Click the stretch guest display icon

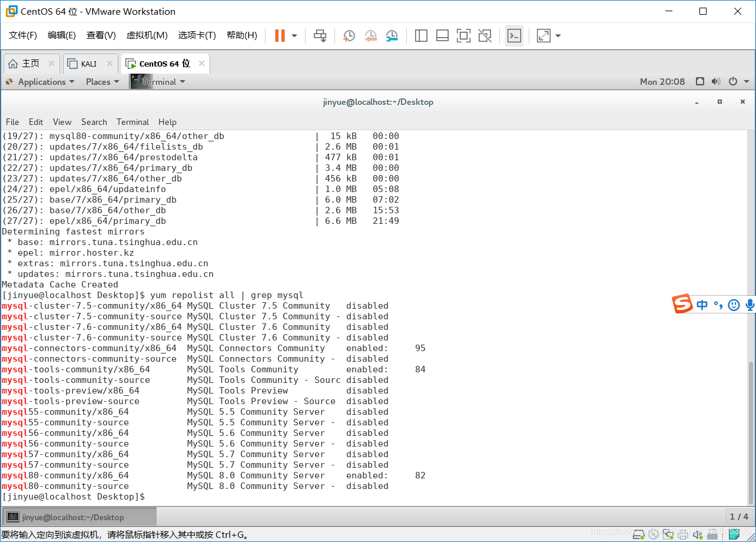[x=543, y=36]
